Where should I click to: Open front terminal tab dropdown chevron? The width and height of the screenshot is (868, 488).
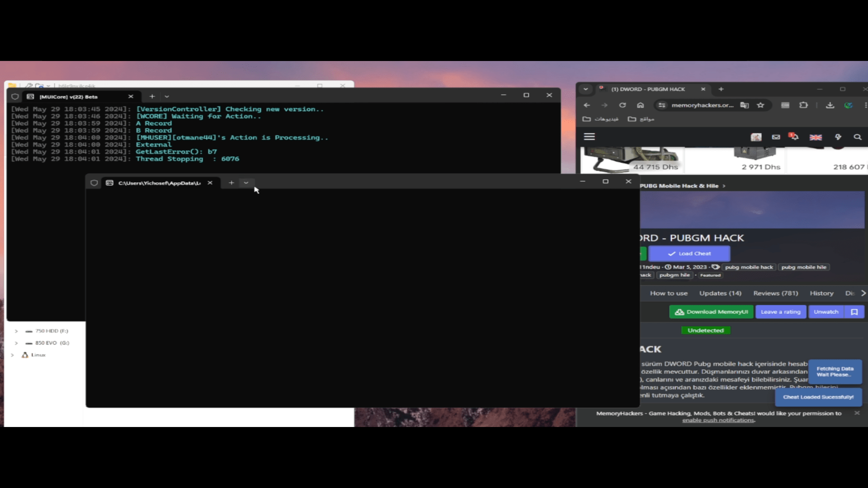click(x=246, y=183)
